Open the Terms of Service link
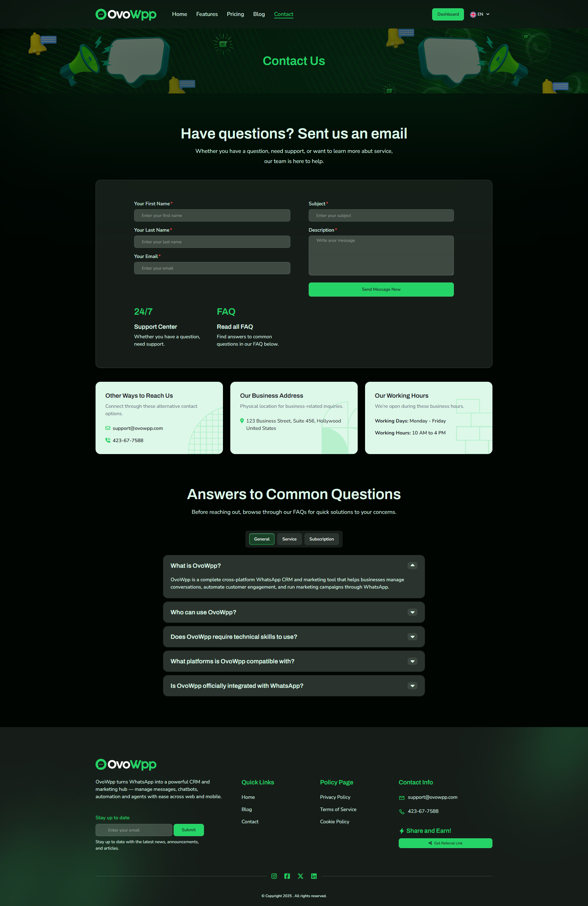The width and height of the screenshot is (588, 906). coord(338,809)
